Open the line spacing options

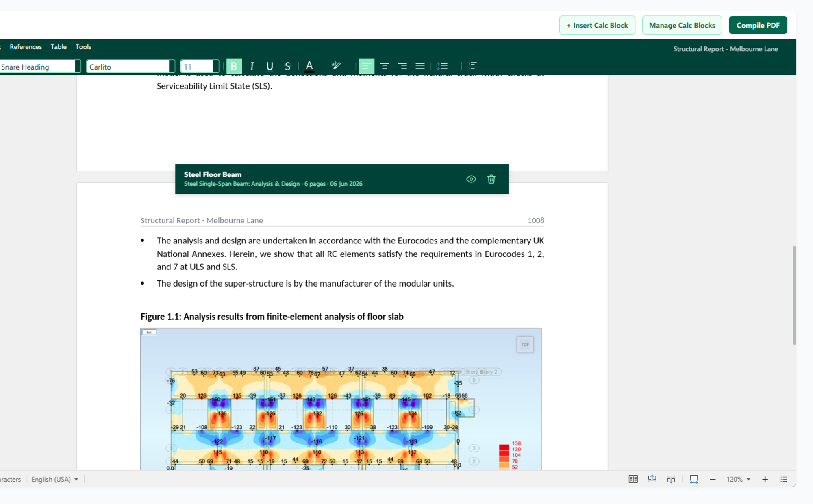click(x=442, y=66)
